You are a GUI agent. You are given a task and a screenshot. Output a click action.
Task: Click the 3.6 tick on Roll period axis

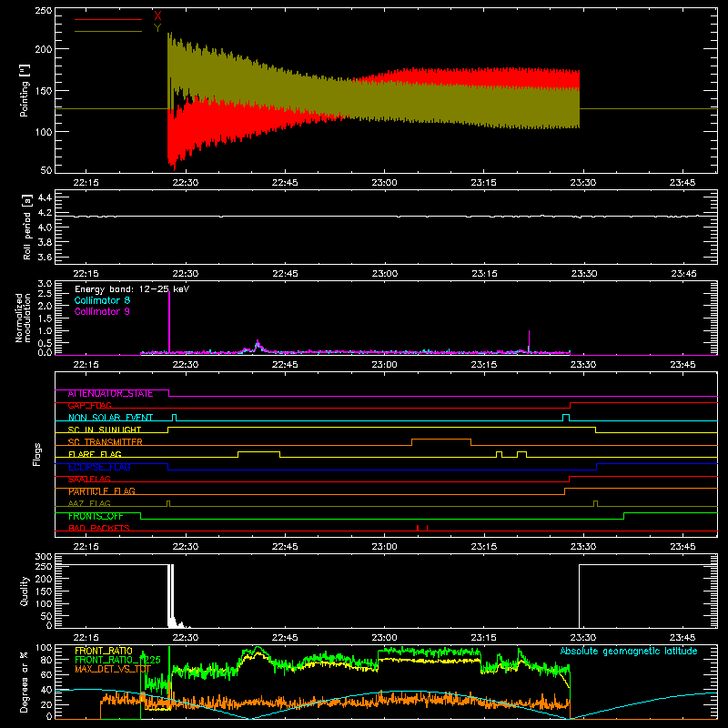45,257
